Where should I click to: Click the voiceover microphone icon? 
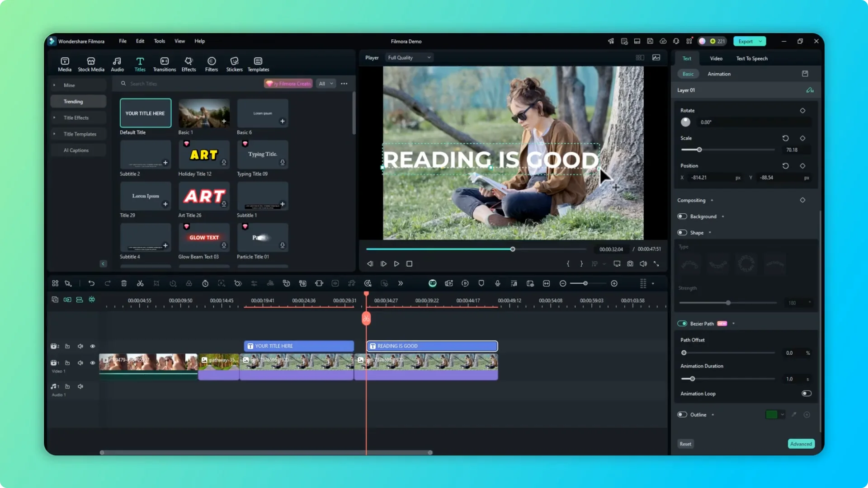(x=497, y=283)
